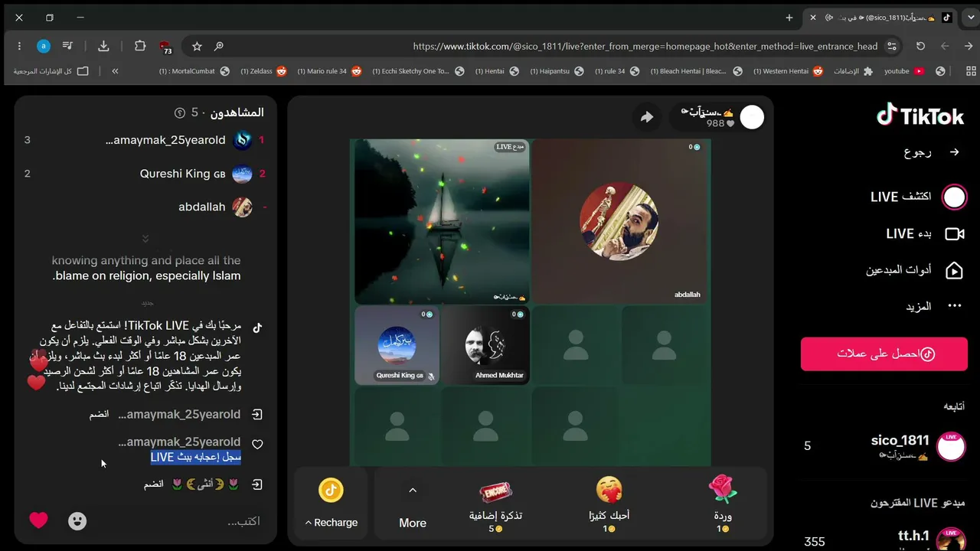Image resolution: width=980 pixels, height=551 pixels.
Task: Open abdallah's guest tile avatar
Action: 618,221
